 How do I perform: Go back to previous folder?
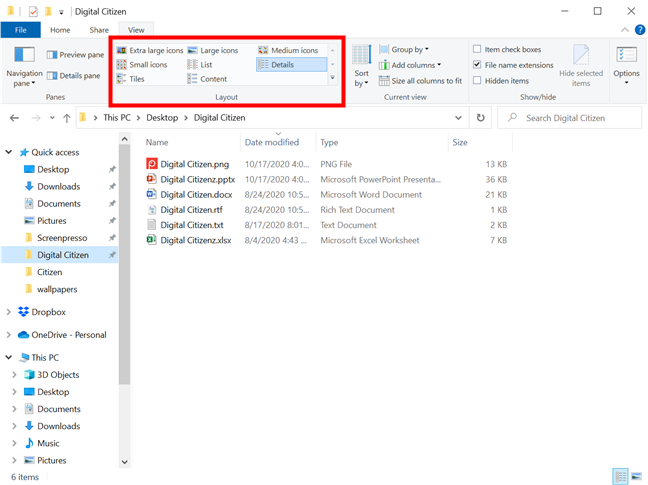14,118
